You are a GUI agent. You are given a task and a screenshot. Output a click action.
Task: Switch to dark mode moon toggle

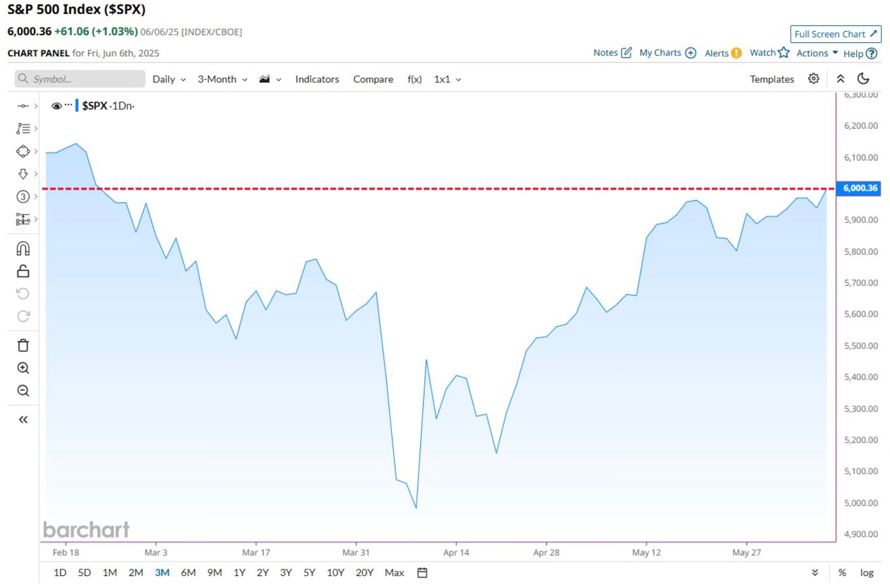(x=863, y=79)
